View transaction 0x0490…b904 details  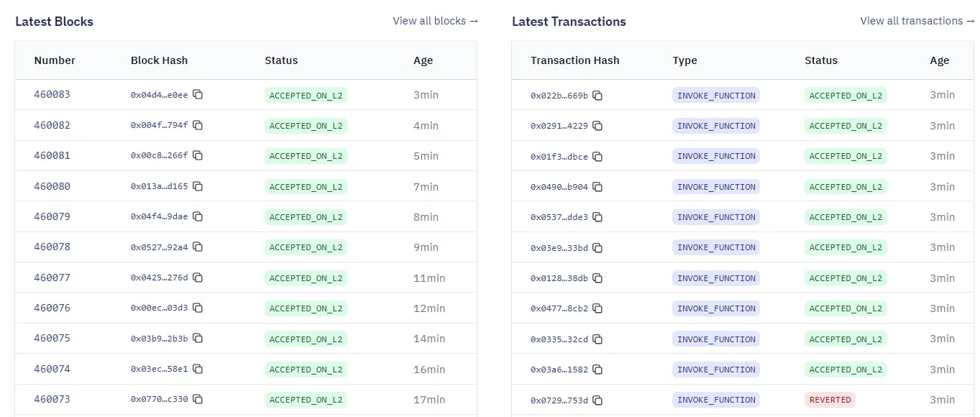click(559, 187)
